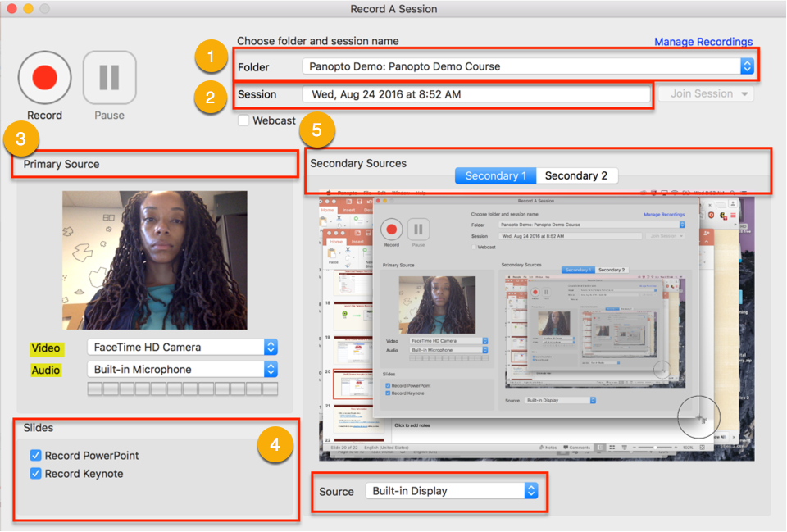Click the 'Secondary Sources' heading

[x=358, y=163]
